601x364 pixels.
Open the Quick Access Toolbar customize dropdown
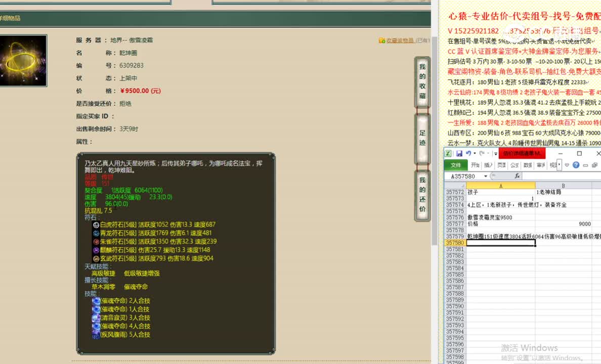pos(495,154)
